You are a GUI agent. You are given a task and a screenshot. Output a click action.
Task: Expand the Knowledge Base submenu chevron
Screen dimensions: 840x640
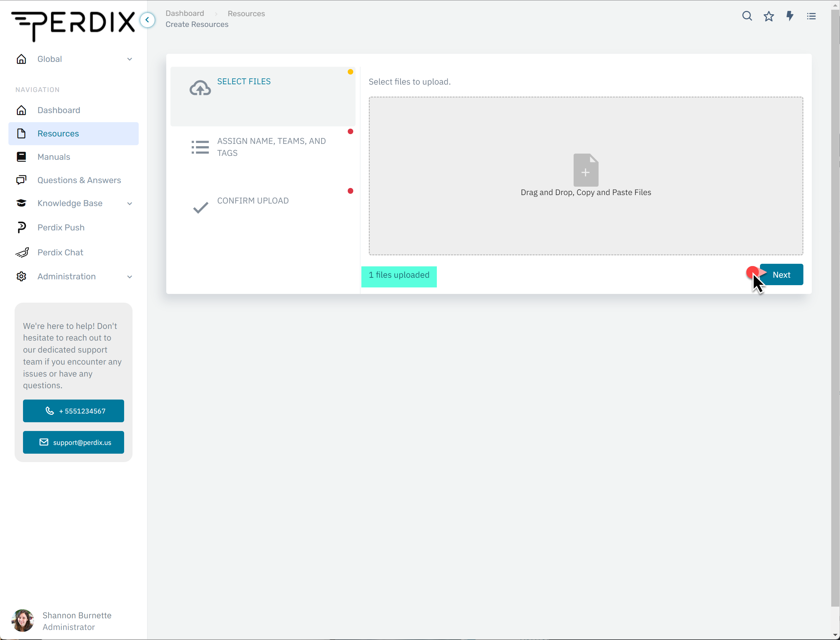click(130, 204)
